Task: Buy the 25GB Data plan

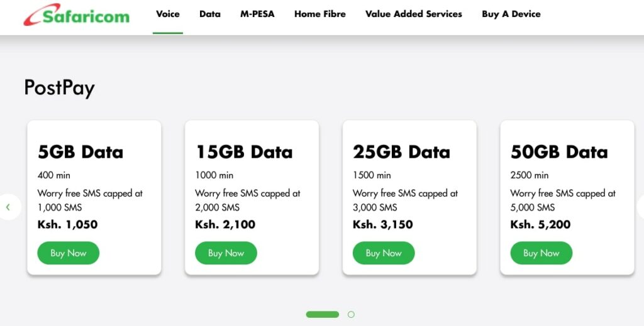Action: (384, 253)
